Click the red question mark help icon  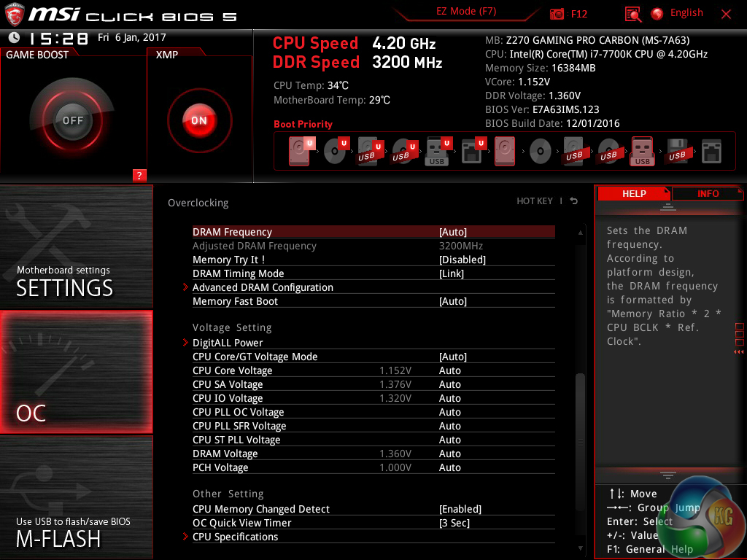(139, 175)
